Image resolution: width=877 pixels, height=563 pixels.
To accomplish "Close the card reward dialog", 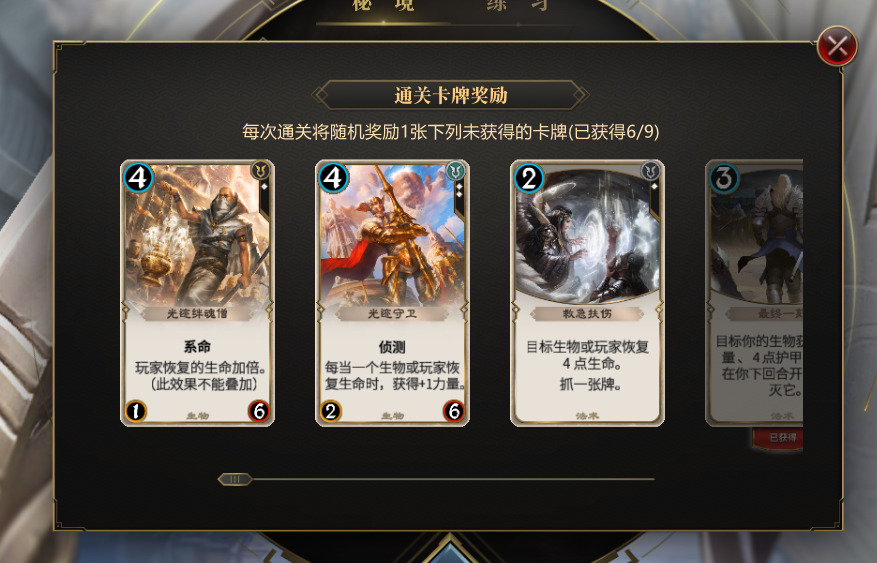I will [837, 46].
